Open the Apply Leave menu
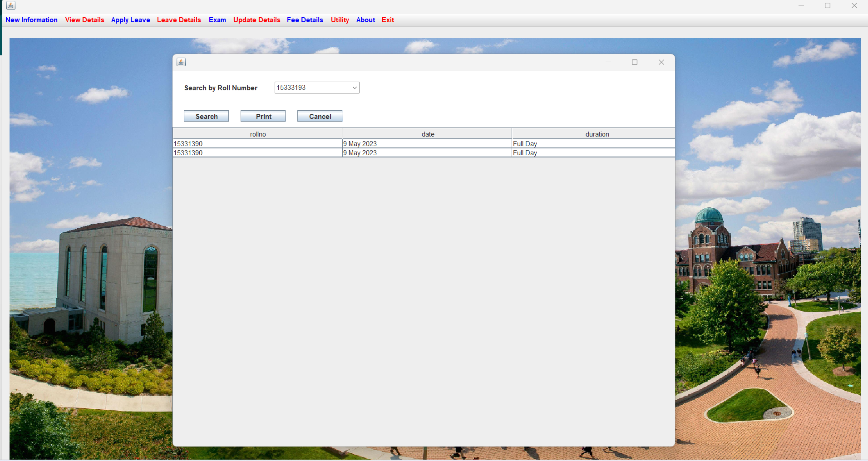Screen dimensions: 868x461 coord(130,20)
